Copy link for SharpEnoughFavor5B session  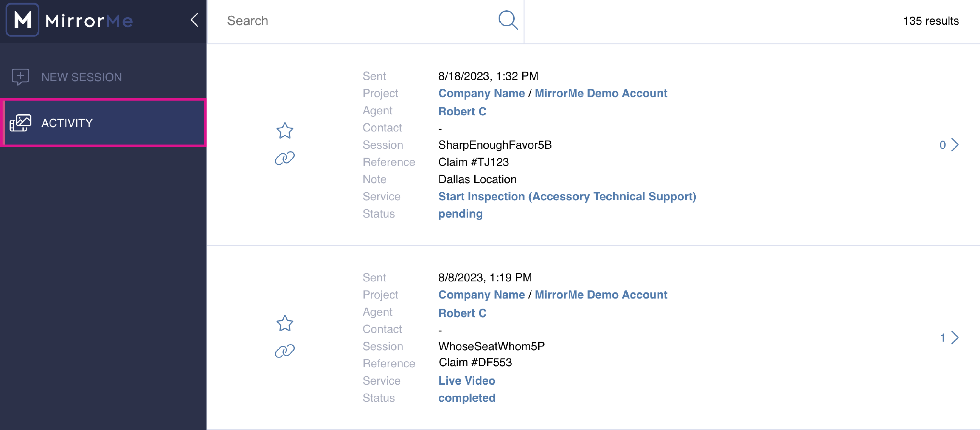[285, 158]
